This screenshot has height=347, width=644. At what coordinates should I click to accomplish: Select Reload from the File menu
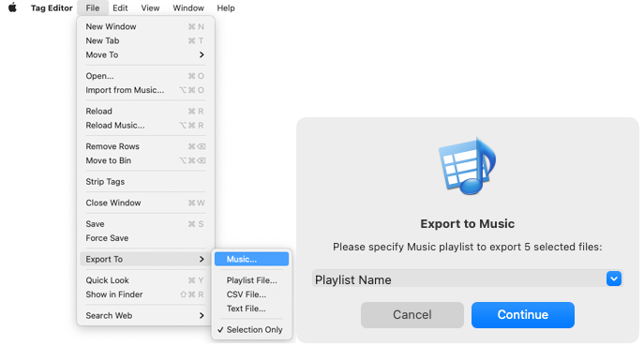click(x=145, y=111)
